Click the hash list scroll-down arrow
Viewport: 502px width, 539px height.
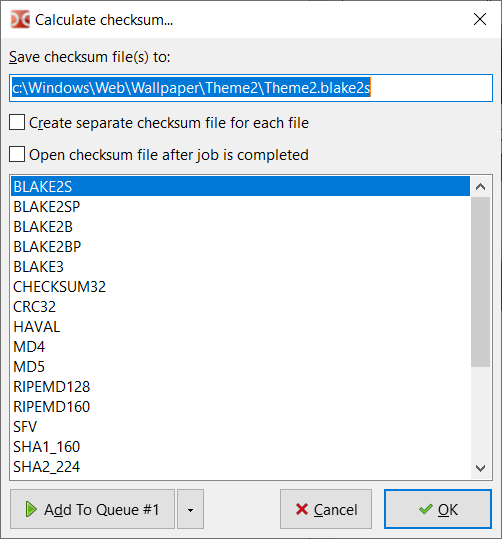[480, 468]
